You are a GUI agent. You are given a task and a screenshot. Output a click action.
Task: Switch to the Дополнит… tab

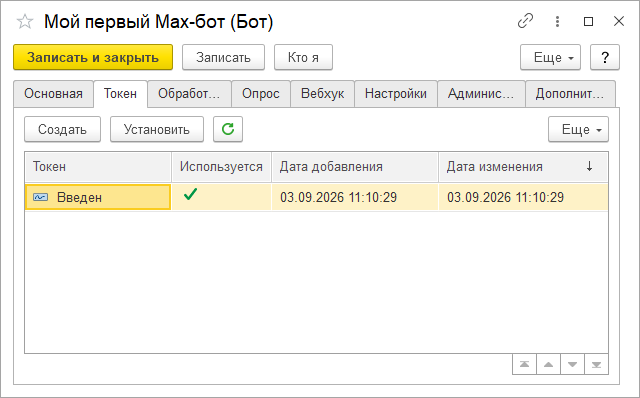(x=570, y=94)
